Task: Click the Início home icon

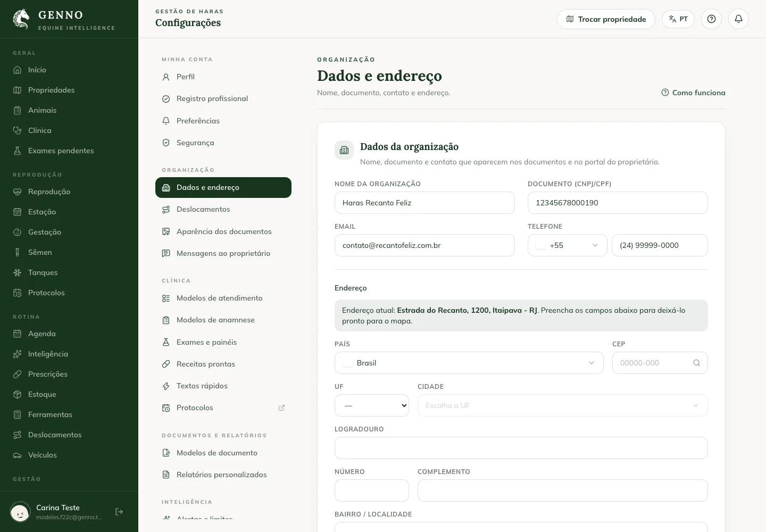Action: click(17, 70)
